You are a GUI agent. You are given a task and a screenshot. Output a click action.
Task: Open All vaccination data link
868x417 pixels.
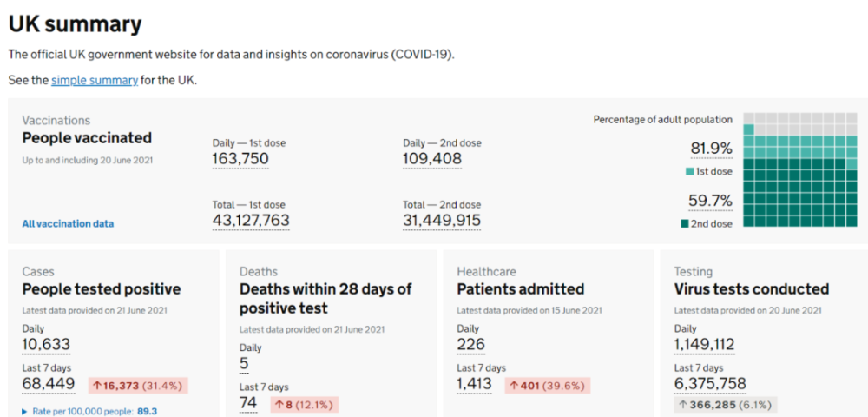pos(68,223)
